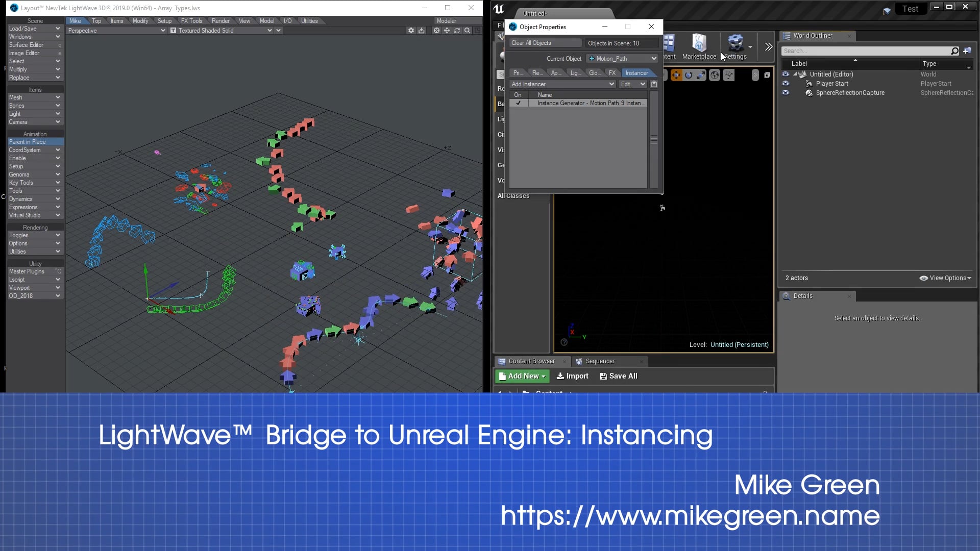
Task: Select the Unreal scale gizmo tool
Action: click(x=701, y=76)
